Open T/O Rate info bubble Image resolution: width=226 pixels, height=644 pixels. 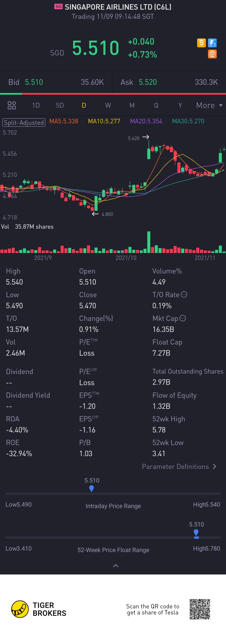click(184, 294)
